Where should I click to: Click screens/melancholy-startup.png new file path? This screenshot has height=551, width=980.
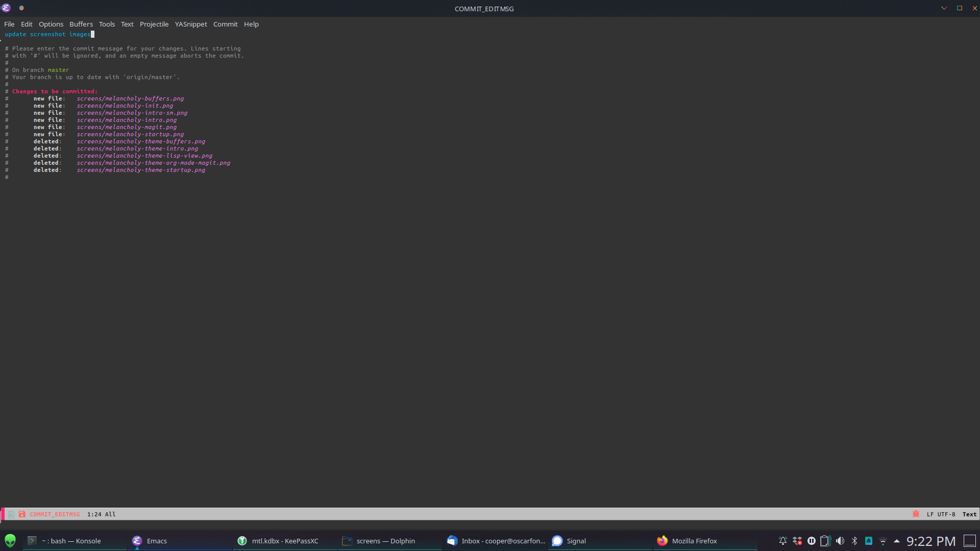click(x=130, y=134)
